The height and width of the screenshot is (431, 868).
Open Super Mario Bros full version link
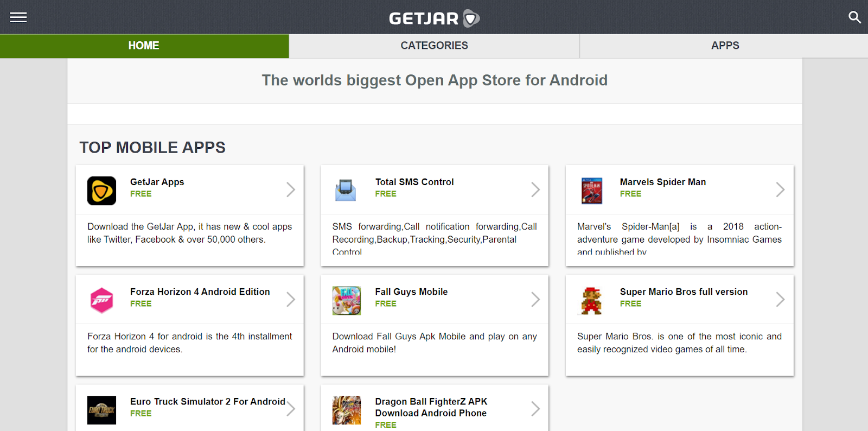(x=684, y=291)
